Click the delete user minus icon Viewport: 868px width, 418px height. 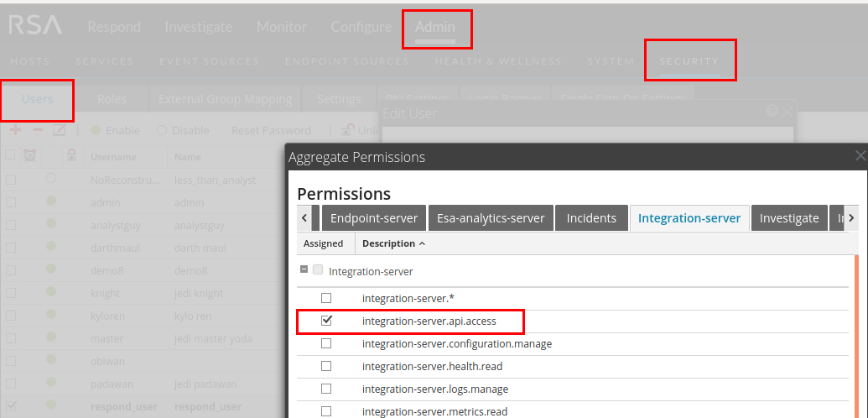(x=38, y=130)
